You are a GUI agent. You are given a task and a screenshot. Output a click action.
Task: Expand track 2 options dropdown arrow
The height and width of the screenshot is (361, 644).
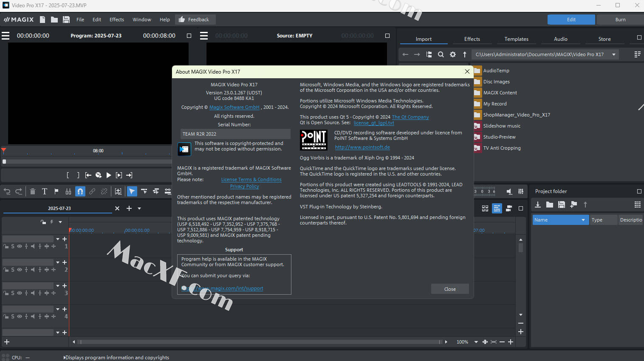point(58,262)
